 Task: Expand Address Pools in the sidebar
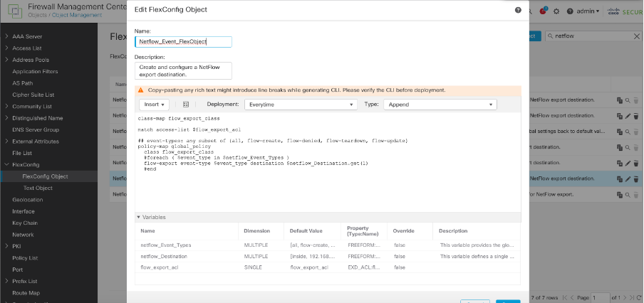(x=7, y=60)
